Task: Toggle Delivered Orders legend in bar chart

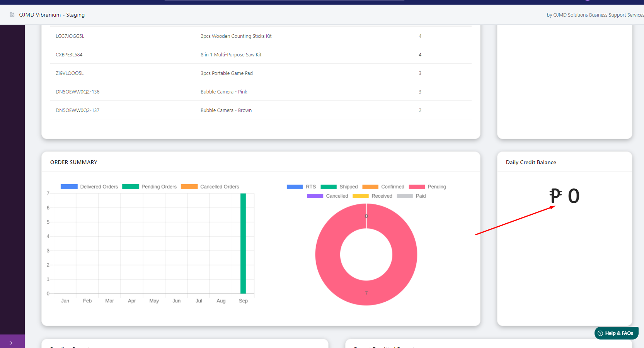Action: click(x=89, y=187)
